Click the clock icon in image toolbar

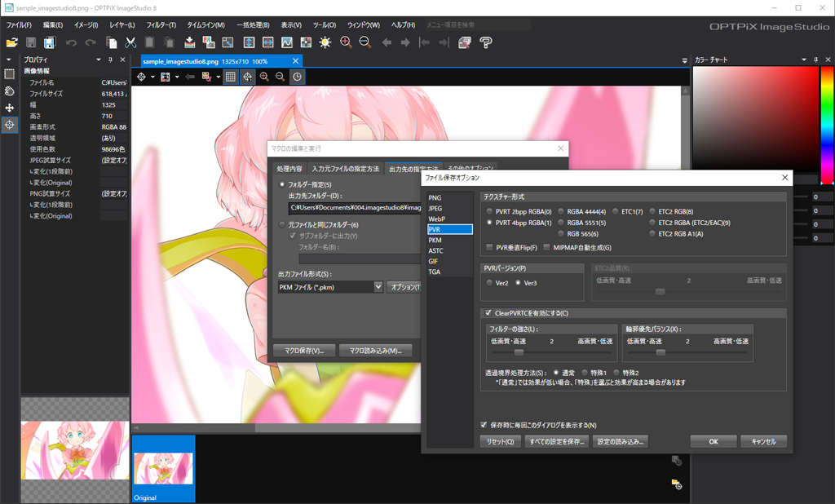(297, 77)
